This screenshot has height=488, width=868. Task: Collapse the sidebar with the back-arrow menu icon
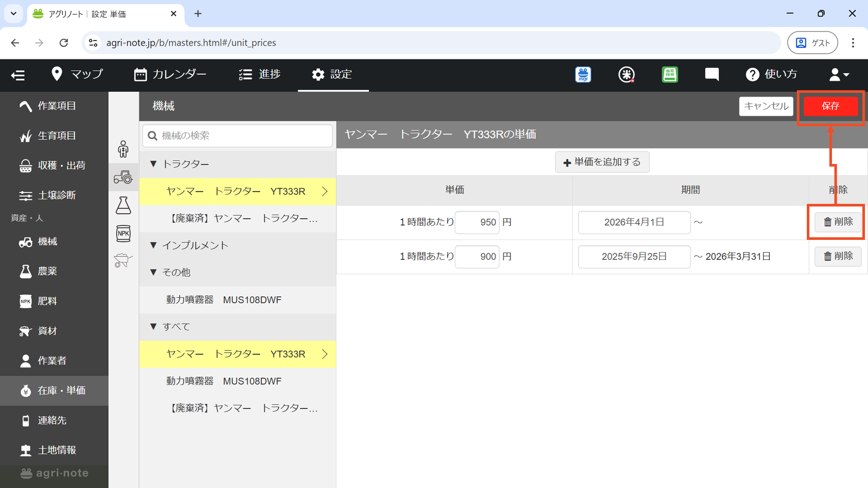[18, 75]
